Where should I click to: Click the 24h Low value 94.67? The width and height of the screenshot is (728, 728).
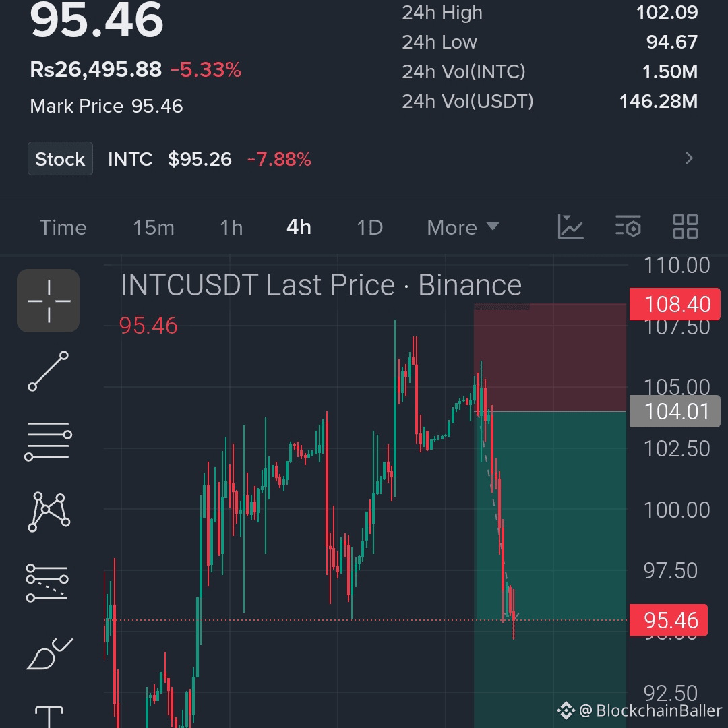point(672,42)
